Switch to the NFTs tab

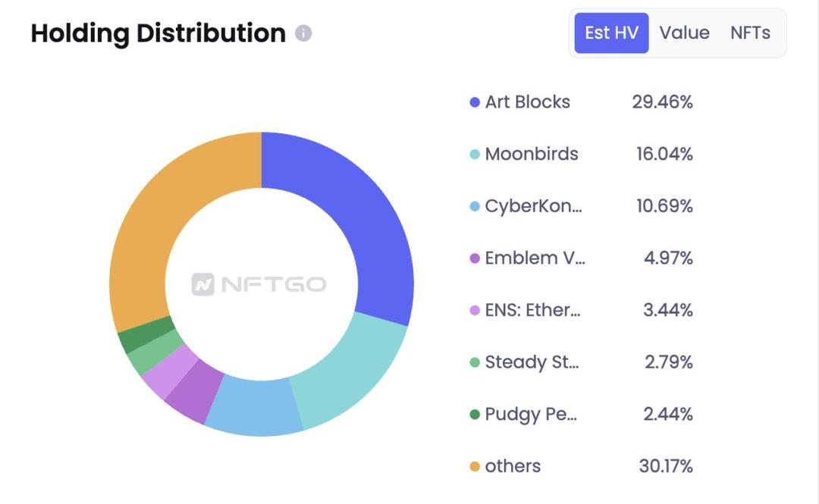click(750, 33)
